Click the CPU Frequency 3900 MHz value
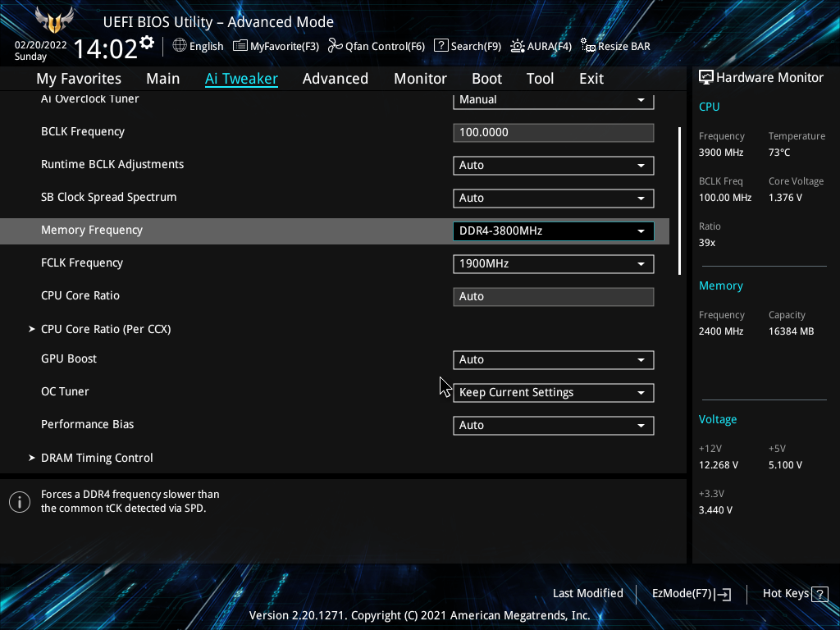This screenshot has width=840, height=630. pos(721,153)
